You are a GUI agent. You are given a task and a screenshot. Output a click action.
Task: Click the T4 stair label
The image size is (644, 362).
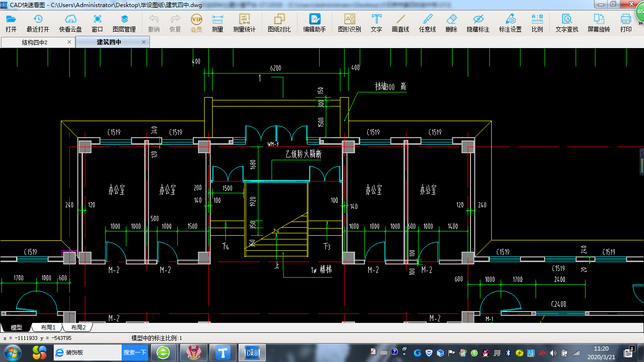click(225, 246)
